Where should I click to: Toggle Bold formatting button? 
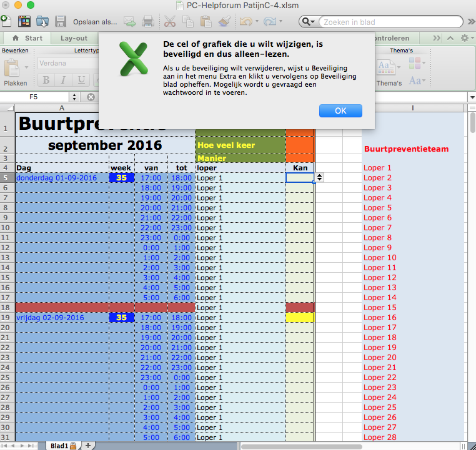46,80
